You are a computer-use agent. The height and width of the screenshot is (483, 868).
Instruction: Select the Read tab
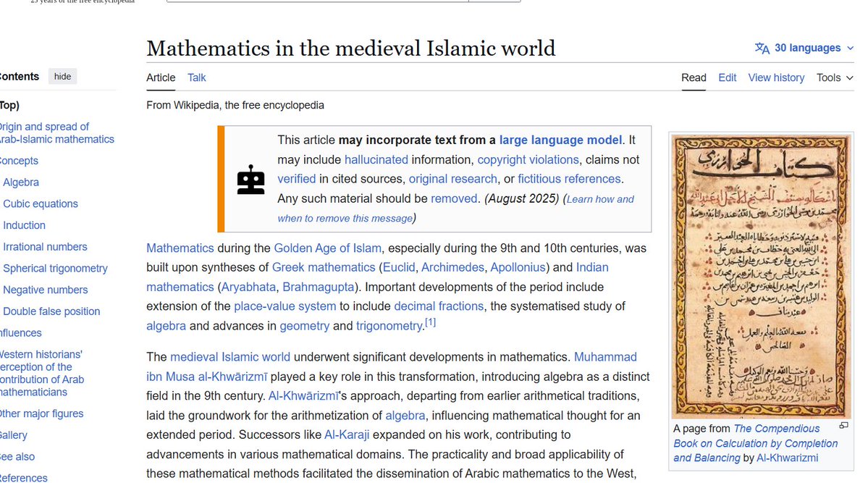694,77
